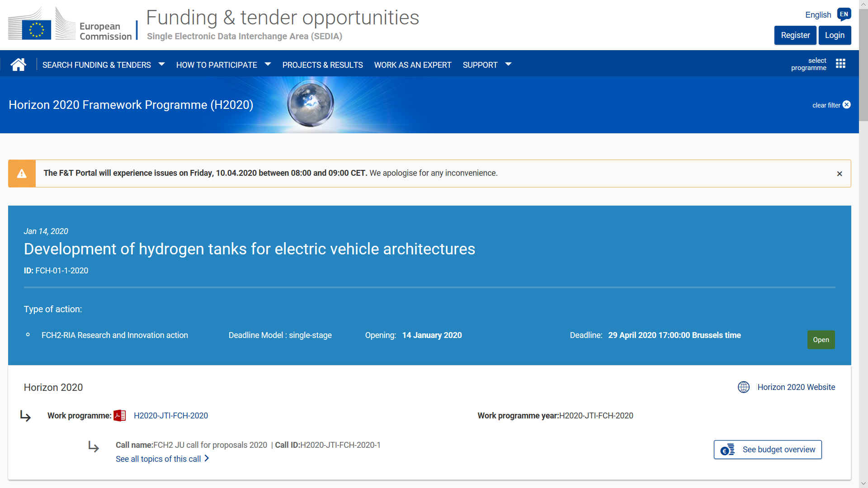The height and width of the screenshot is (488, 868).
Task: Click the Horizon 2020 Website globe icon
Action: [744, 387]
